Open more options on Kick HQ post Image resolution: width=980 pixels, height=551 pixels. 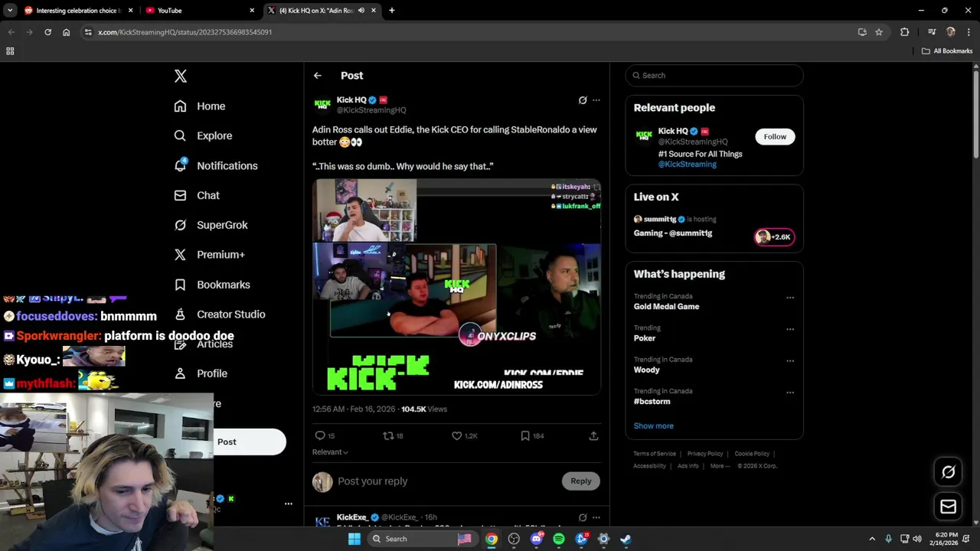click(x=596, y=100)
